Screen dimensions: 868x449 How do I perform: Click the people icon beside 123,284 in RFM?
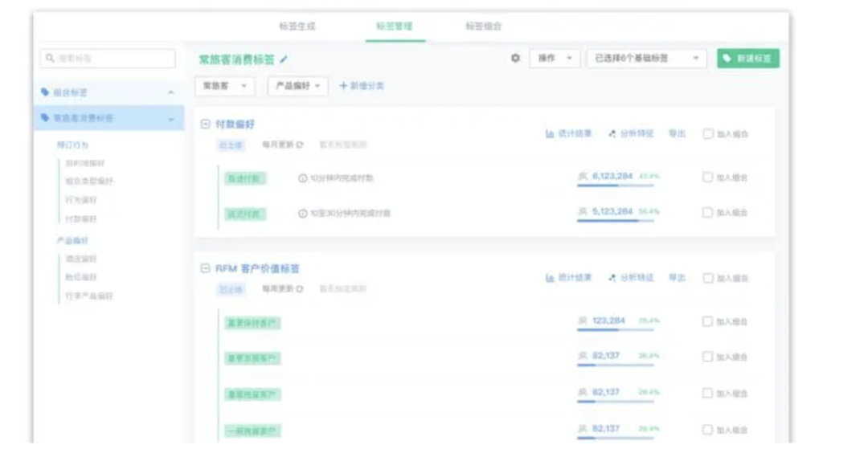pyautogui.click(x=583, y=320)
